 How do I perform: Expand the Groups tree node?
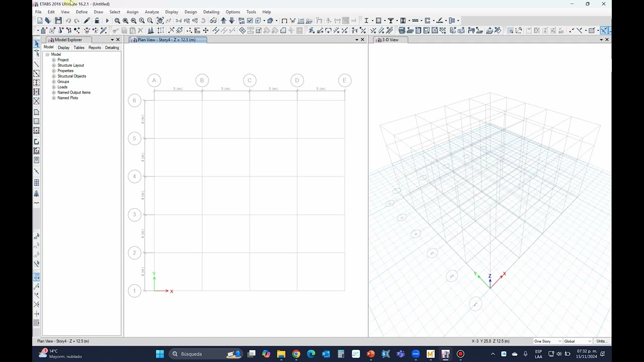tap(54, 81)
